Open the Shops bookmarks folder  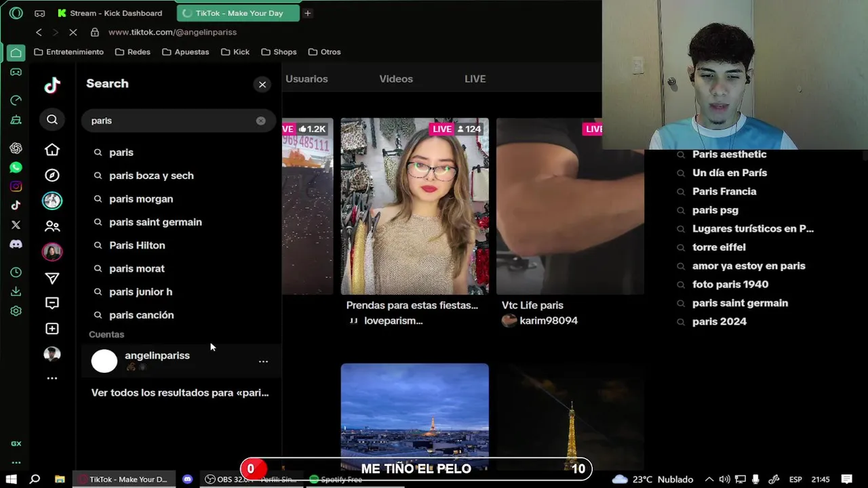pyautogui.click(x=279, y=52)
